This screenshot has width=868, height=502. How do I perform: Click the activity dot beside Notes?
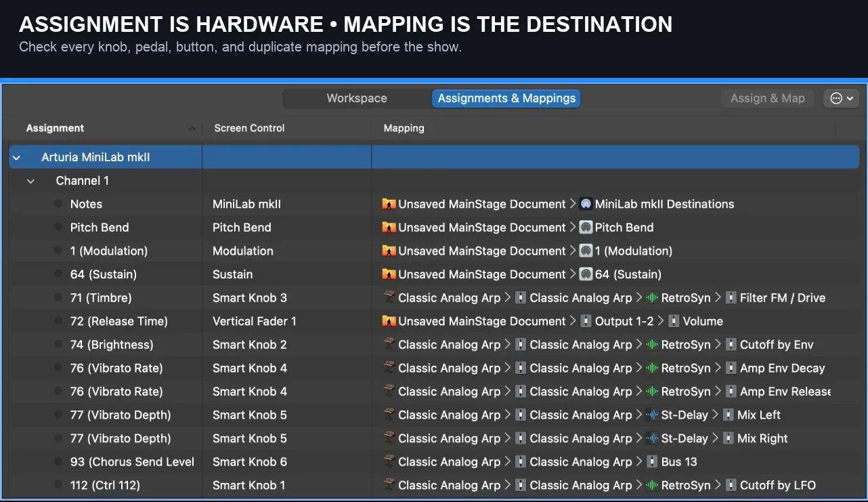(x=58, y=204)
